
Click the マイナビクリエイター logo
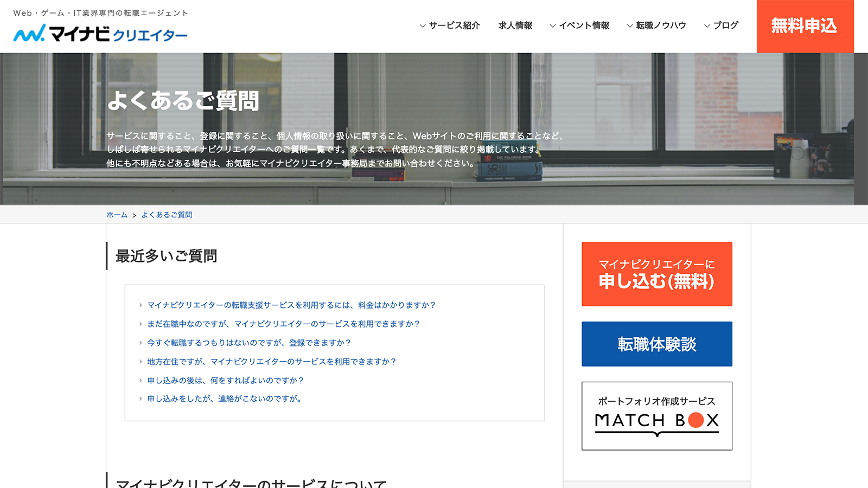[100, 34]
